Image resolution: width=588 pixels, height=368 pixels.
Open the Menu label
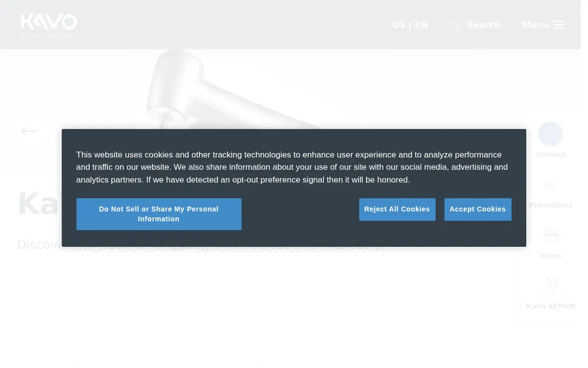pyautogui.click(x=536, y=25)
